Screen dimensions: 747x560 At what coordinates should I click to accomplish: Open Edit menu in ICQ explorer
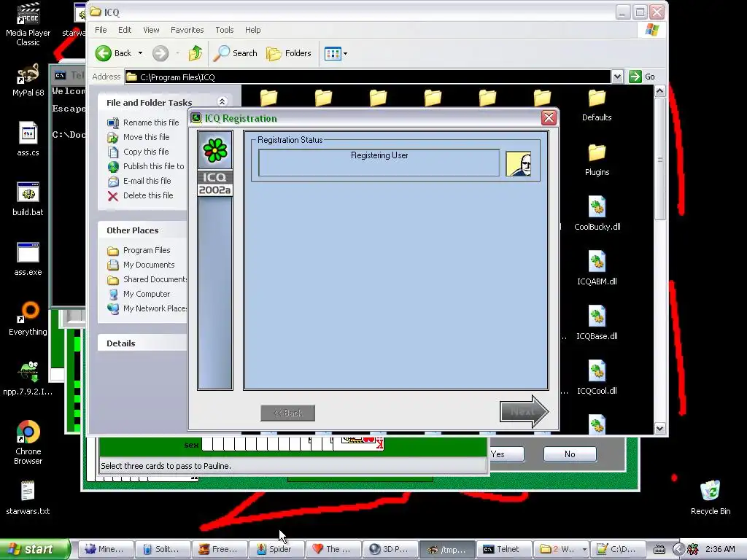[x=125, y=30]
